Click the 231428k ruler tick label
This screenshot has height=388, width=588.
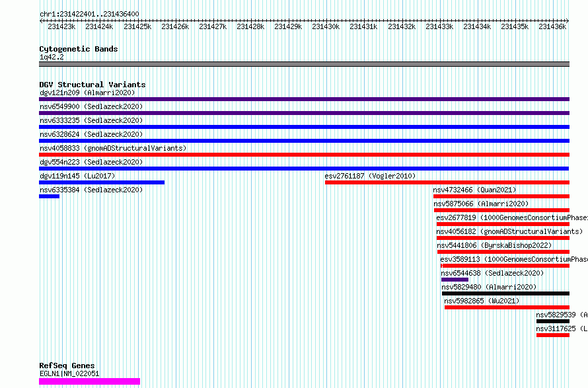[x=250, y=26]
